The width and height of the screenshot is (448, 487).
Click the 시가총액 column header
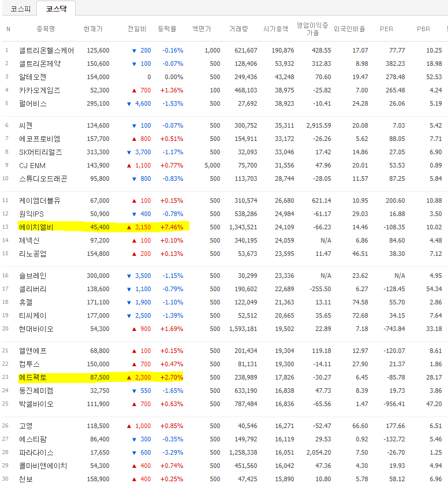tap(276, 29)
